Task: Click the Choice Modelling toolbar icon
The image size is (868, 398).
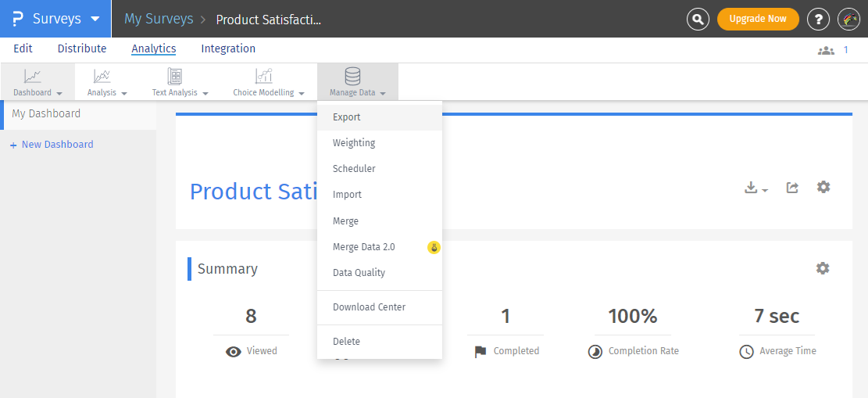Action: pos(264,77)
